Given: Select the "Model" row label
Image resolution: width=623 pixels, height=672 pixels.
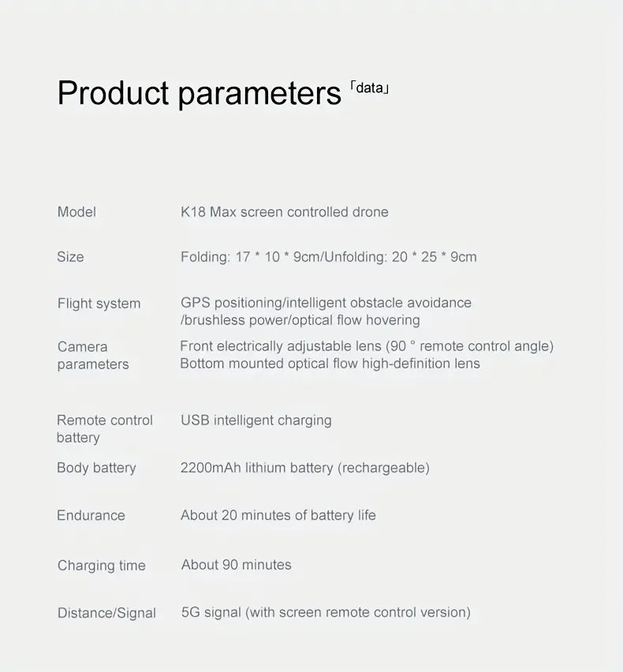Looking at the screenshot, I should 76,212.
